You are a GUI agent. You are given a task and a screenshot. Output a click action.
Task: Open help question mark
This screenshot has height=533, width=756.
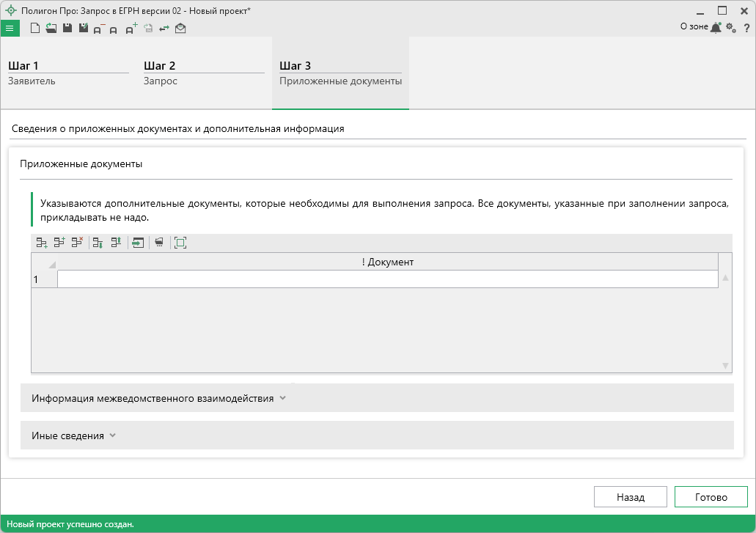pos(746,28)
